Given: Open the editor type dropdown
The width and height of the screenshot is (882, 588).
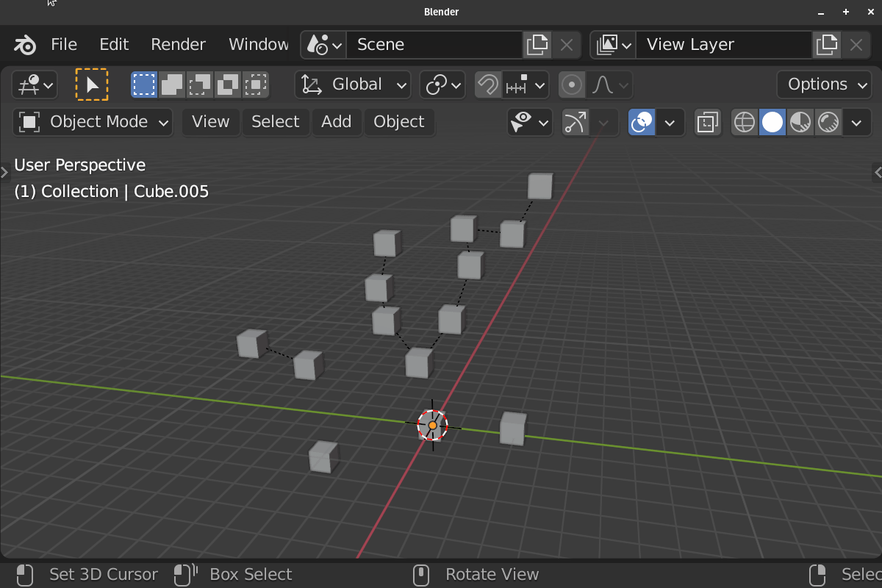Looking at the screenshot, I should click(35, 85).
